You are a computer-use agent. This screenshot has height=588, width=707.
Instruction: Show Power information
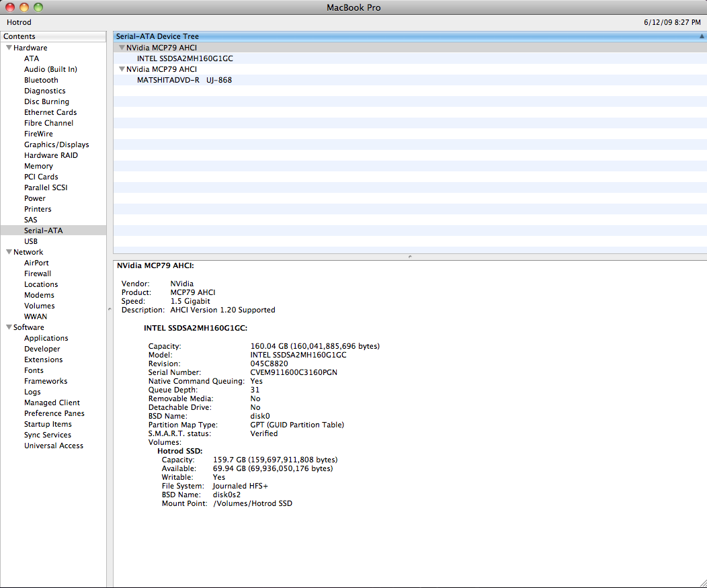(35, 198)
